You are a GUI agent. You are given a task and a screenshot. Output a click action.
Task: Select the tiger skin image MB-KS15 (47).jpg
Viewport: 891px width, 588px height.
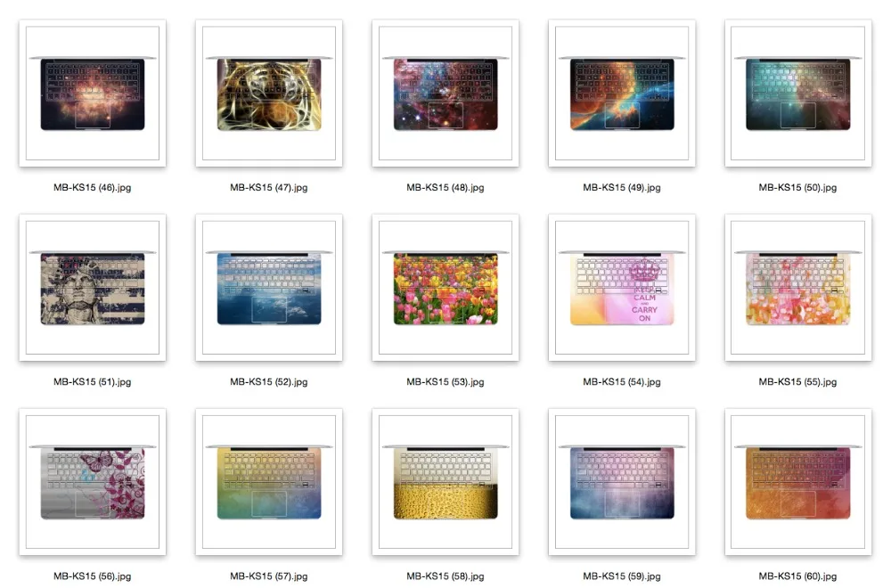[x=269, y=94]
